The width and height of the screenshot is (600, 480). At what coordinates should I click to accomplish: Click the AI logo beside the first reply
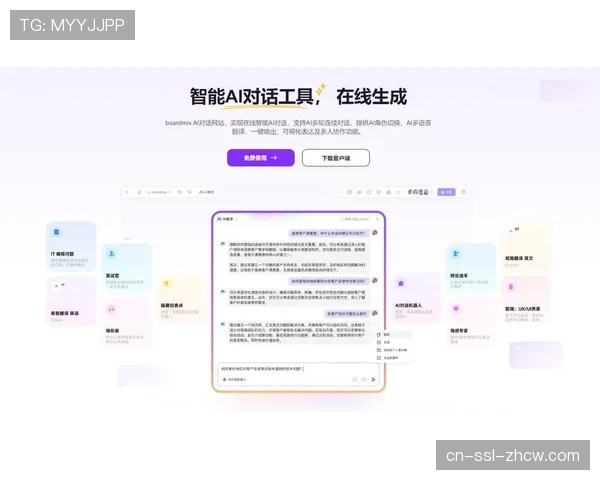(222, 243)
